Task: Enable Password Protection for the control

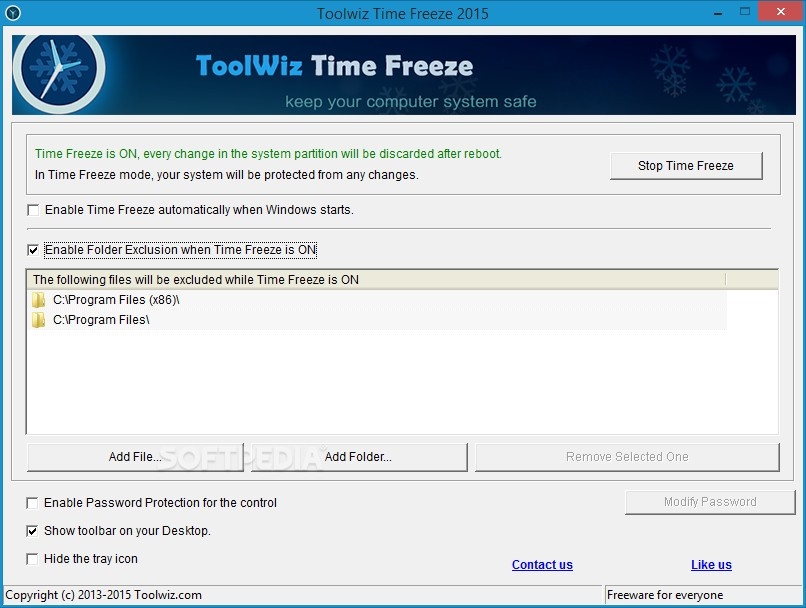Action: pyautogui.click(x=31, y=503)
